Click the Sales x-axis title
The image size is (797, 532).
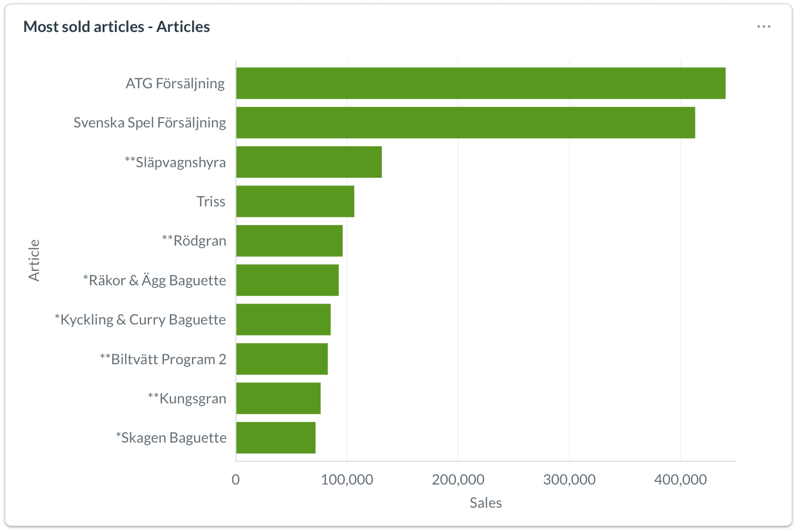[x=486, y=503]
